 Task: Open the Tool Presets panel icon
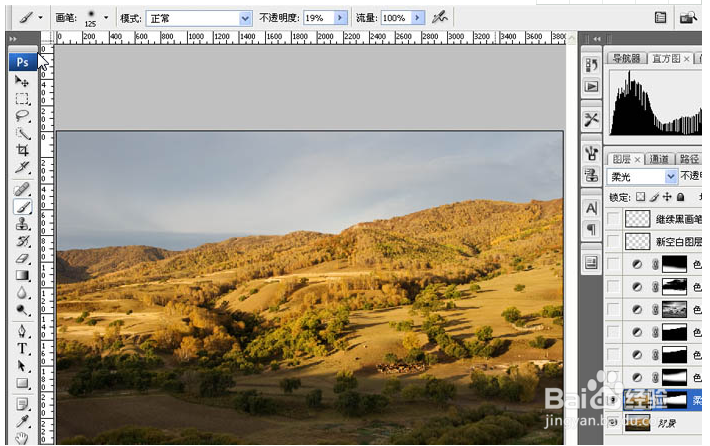click(591, 120)
